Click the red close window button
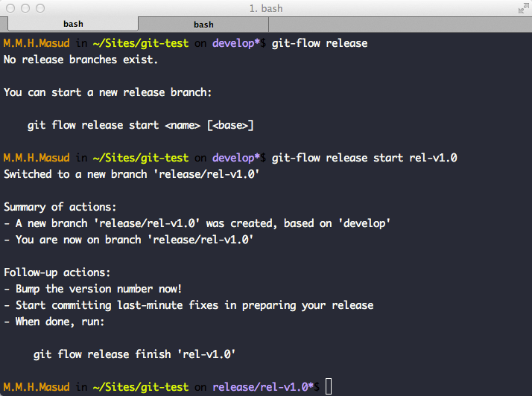This screenshot has width=532, height=396. pyautogui.click(x=10, y=8)
